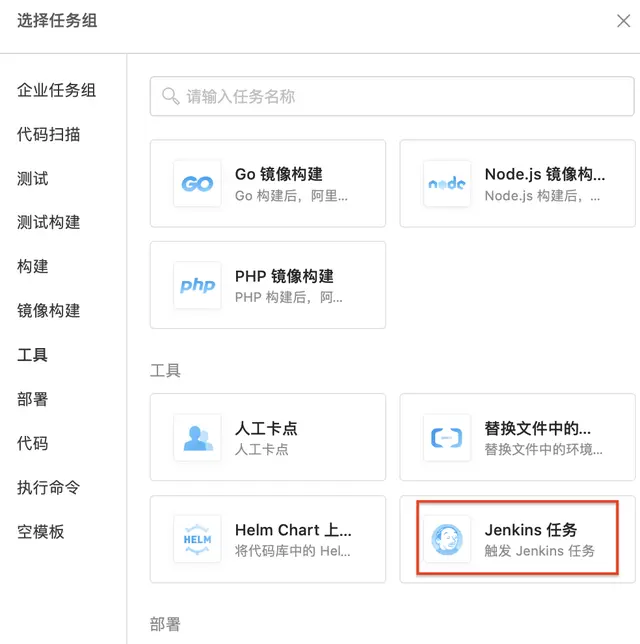Click the 替换文件 bracket icon
Image resolution: width=640 pixels, height=644 pixels.
[x=447, y=438]
